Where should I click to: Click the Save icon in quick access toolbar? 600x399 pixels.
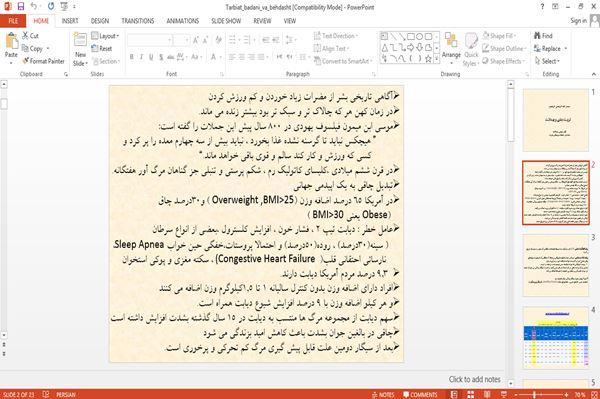tap(21, 6)
